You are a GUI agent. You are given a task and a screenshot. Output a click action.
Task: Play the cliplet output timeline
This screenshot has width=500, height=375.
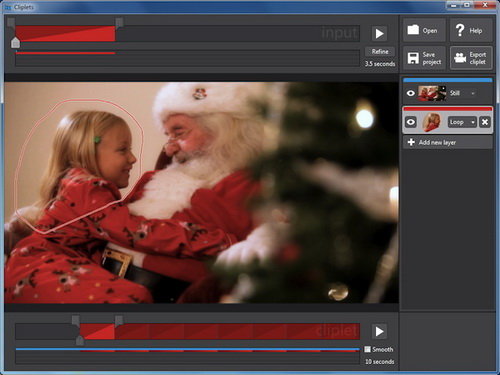point(379,331)
